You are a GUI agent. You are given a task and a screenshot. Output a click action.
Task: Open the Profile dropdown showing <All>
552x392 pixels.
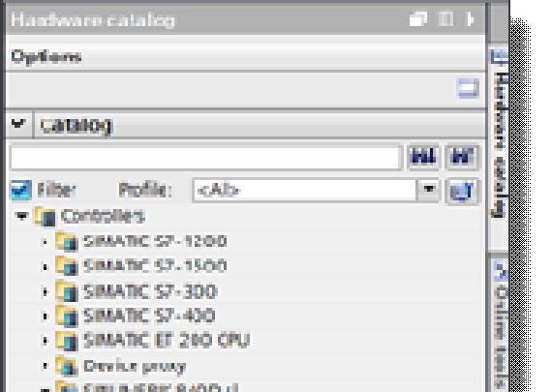[x=428, y=191]
